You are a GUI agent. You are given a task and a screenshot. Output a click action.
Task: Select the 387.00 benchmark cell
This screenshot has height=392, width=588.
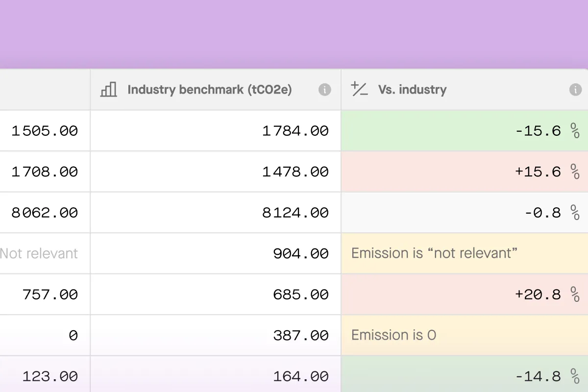click(300, 335)
